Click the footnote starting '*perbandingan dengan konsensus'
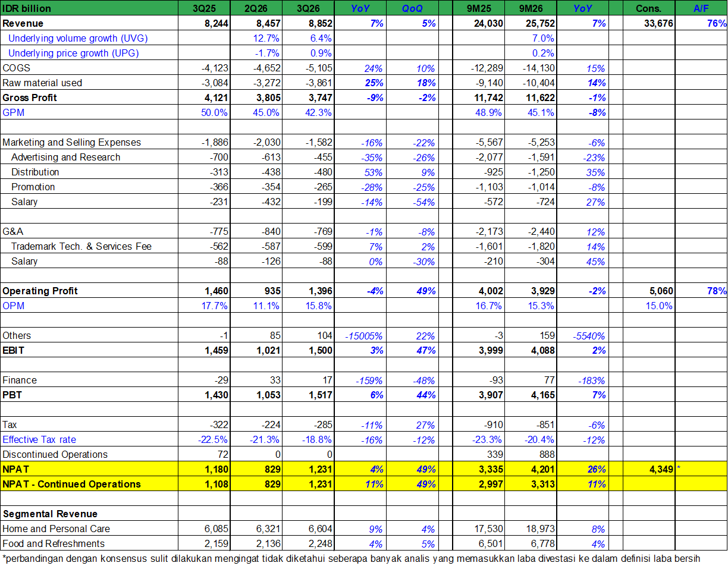The image size is (728, 566). [351, 558]
